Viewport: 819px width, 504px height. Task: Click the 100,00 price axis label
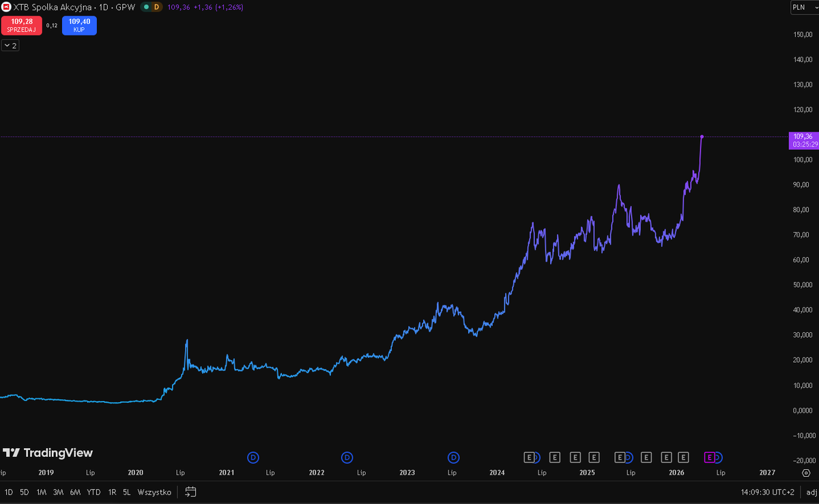pyautogui.click(x=802, y=160)
